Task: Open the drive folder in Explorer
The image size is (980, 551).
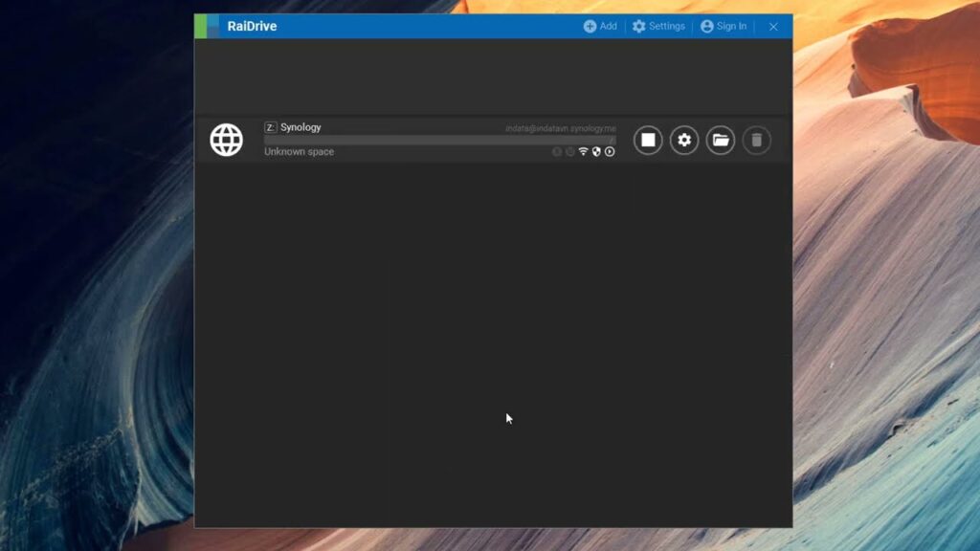Action: click(720, 140)
